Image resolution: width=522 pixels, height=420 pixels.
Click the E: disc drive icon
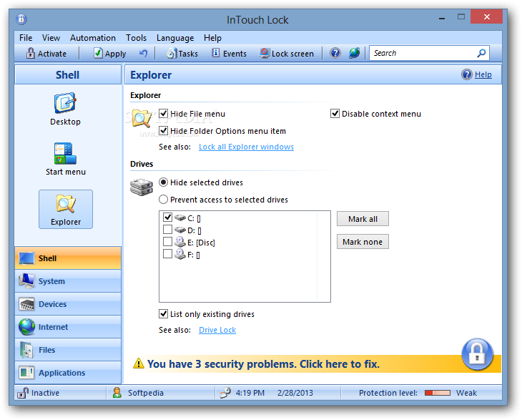[x=180, y=242]
